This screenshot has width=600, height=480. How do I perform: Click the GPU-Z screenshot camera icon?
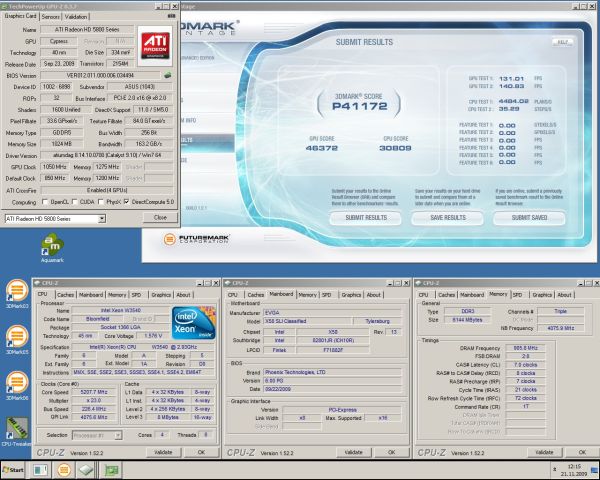[x=171, y=16]
